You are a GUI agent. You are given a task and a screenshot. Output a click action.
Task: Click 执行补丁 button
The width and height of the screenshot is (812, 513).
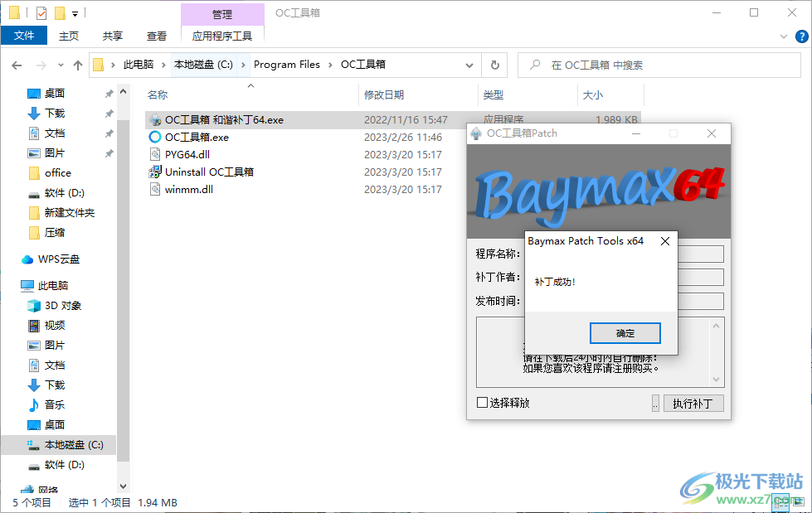pos(693,404)
